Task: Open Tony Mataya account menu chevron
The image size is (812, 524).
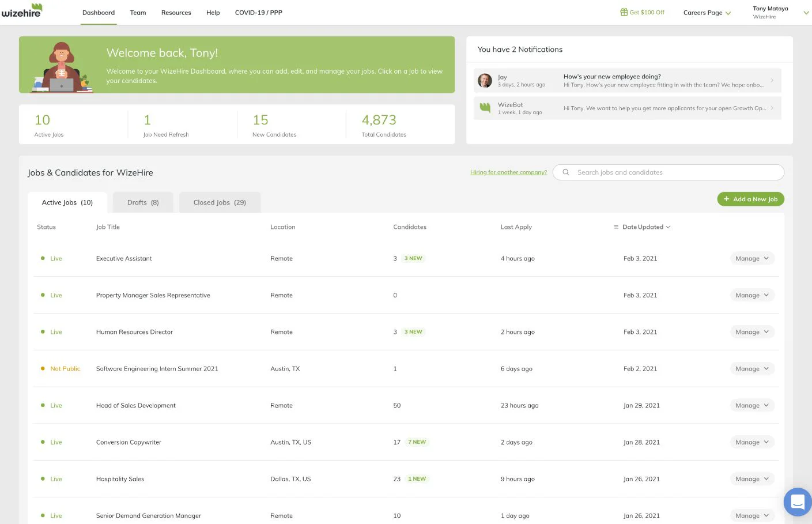Action: pos(806,13)
